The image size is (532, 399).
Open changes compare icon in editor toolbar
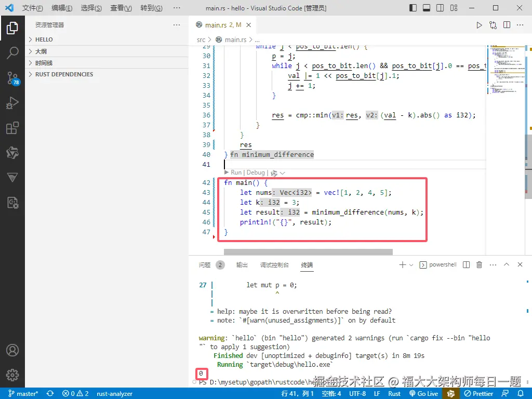[x=493, y=25]
